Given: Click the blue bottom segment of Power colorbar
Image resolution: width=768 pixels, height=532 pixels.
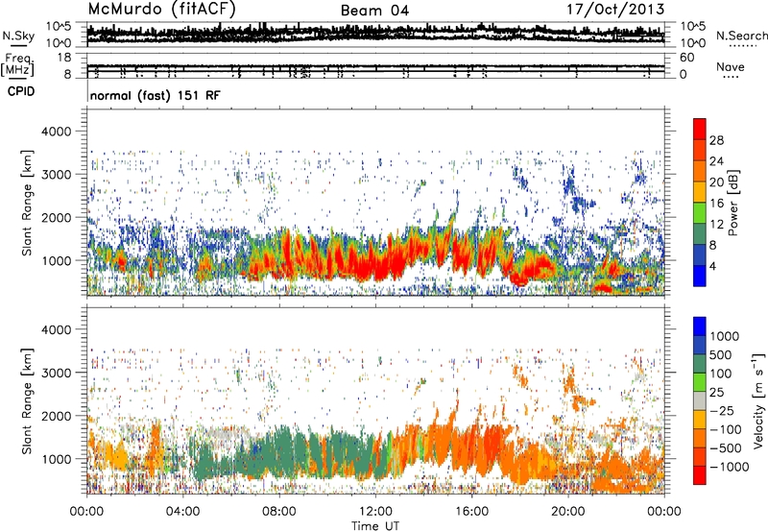Looking at the screenshot, I should tap(700, 276).
